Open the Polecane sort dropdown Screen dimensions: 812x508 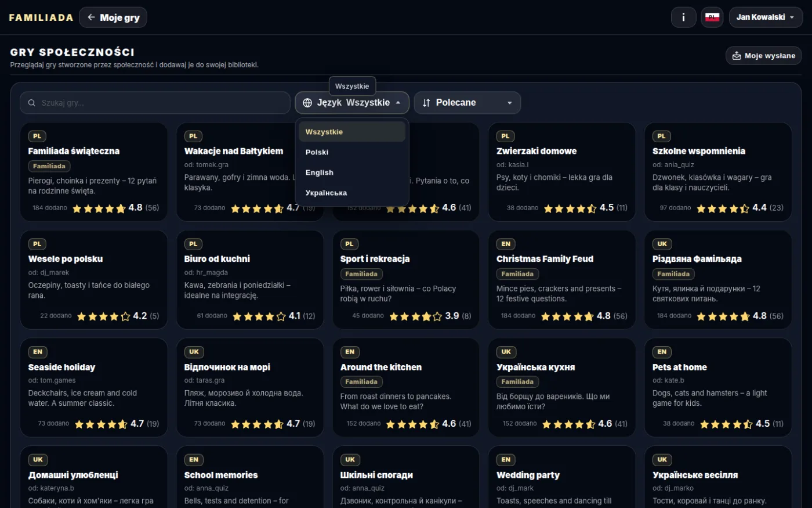tap(467, 103)
